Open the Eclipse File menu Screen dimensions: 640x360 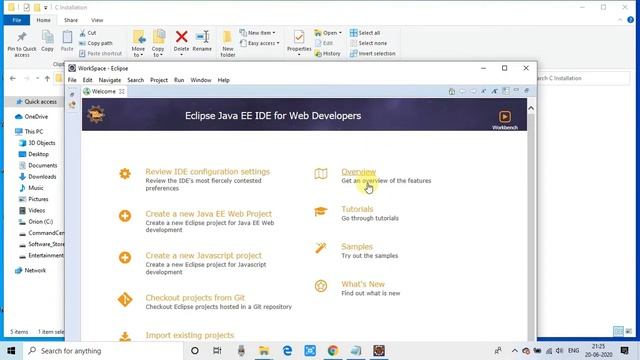click(72, 80)
